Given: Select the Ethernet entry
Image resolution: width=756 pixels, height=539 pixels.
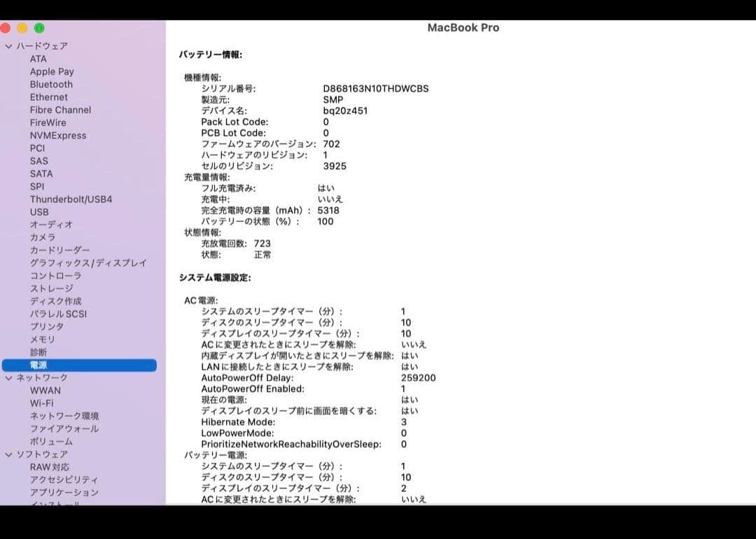Looking at the screenshot, I should [x=48, y=97].
